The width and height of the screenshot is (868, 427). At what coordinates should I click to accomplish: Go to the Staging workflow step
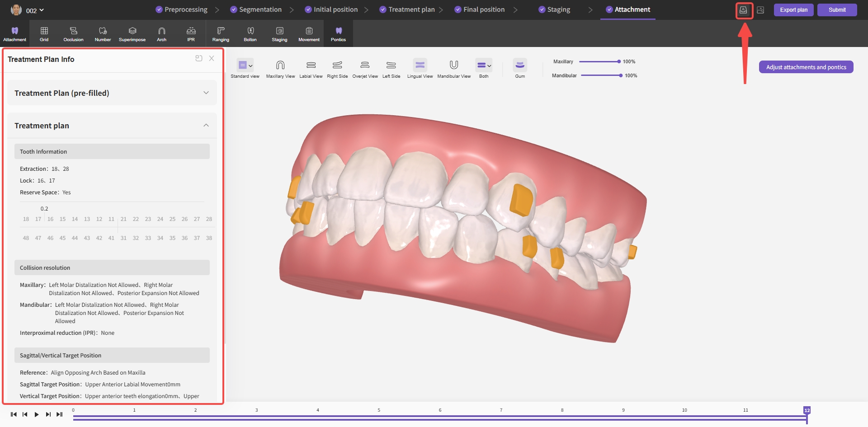point(554,9)
